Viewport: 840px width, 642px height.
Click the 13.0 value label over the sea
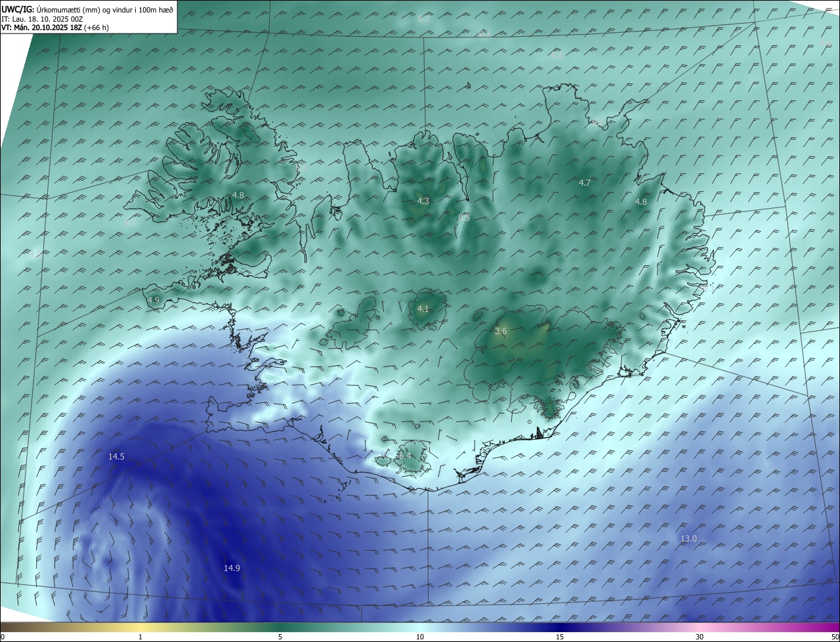pos(688,539)
